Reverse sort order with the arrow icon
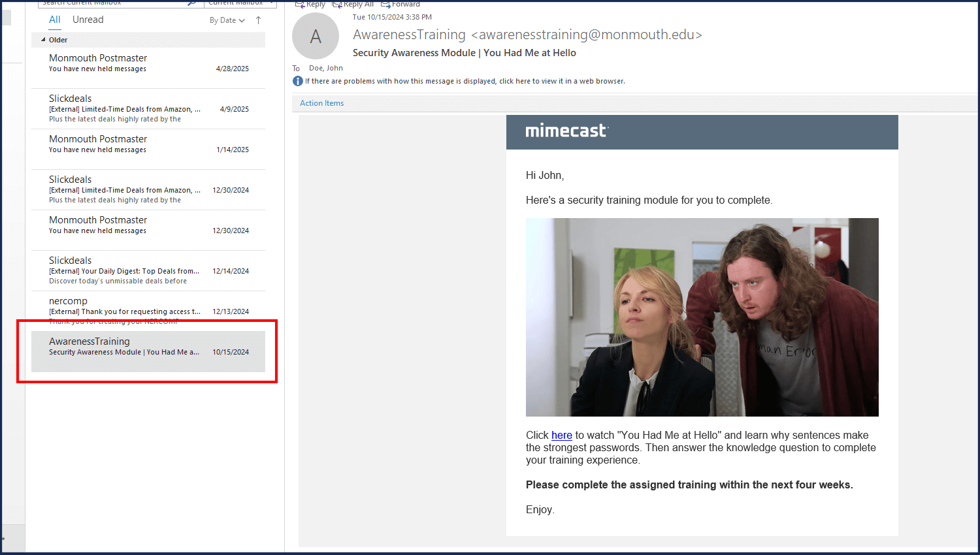Viewport: 980px width, 555px height. pos(259,20)
